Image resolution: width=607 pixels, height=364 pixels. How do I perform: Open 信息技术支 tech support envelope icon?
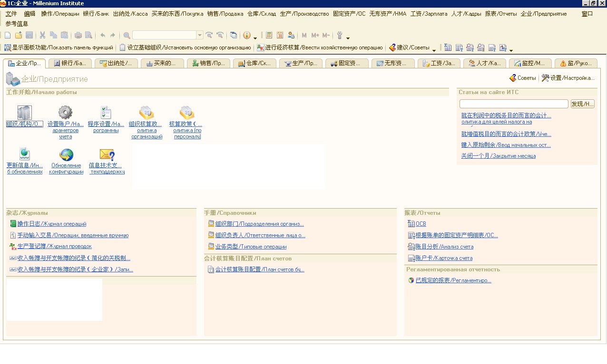[x=107, y=154]
